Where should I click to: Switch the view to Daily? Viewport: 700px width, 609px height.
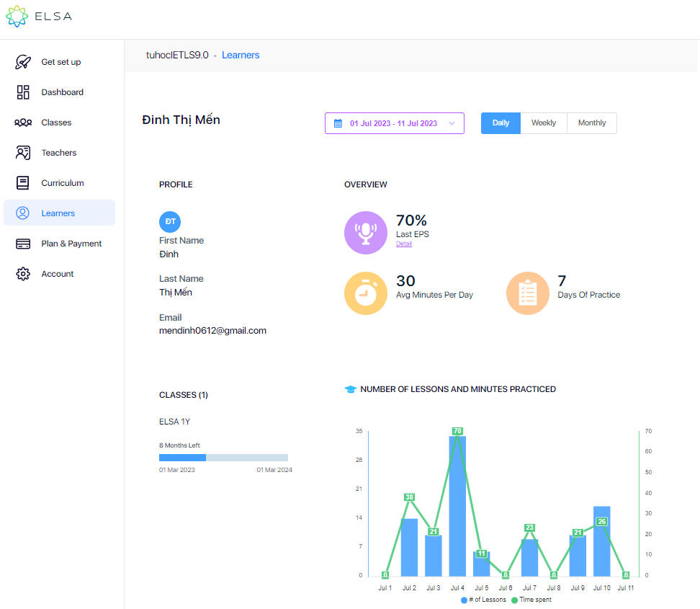[501, 123]
